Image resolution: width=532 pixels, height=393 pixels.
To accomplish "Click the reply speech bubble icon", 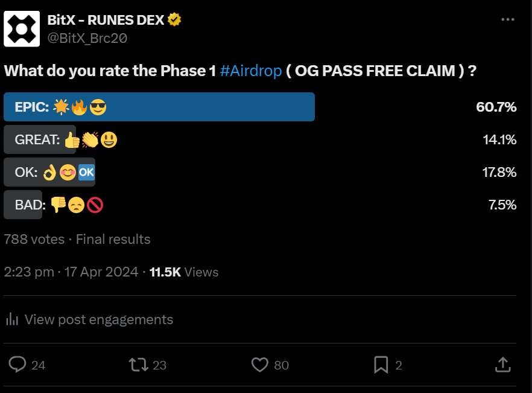I will point(18,365).
